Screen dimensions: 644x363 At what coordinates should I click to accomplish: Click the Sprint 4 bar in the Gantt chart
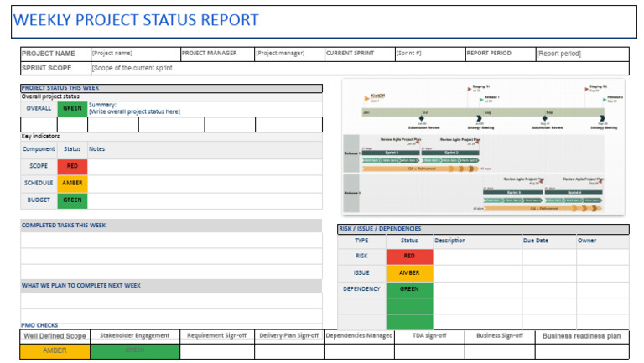tap(574, 192)
